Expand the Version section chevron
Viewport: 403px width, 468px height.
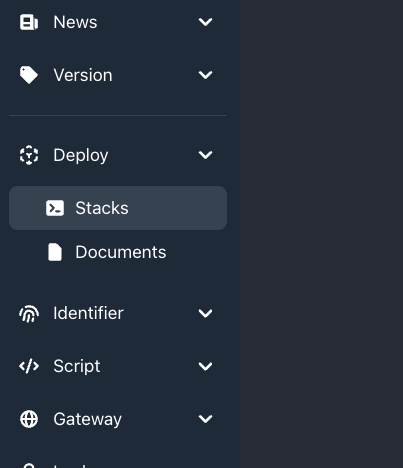pos(205,75)
